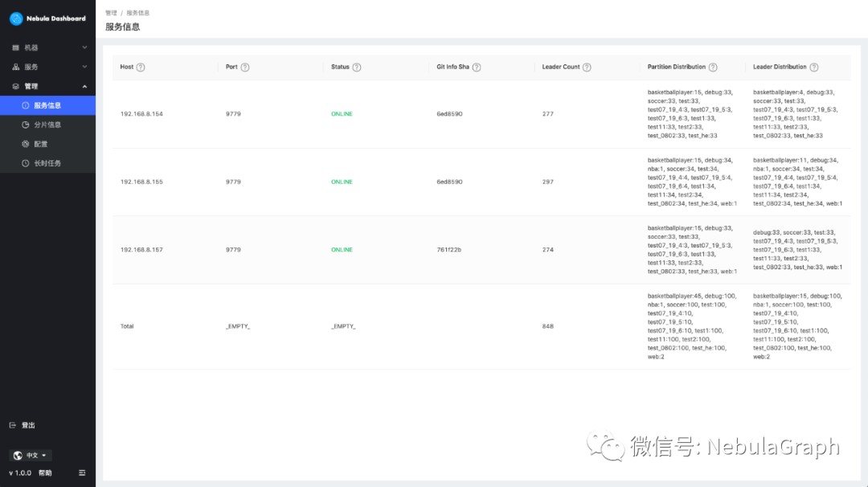Select the 服务信息 menu item
This screenshot has width=868, height=487.
[x=47, y=105]
